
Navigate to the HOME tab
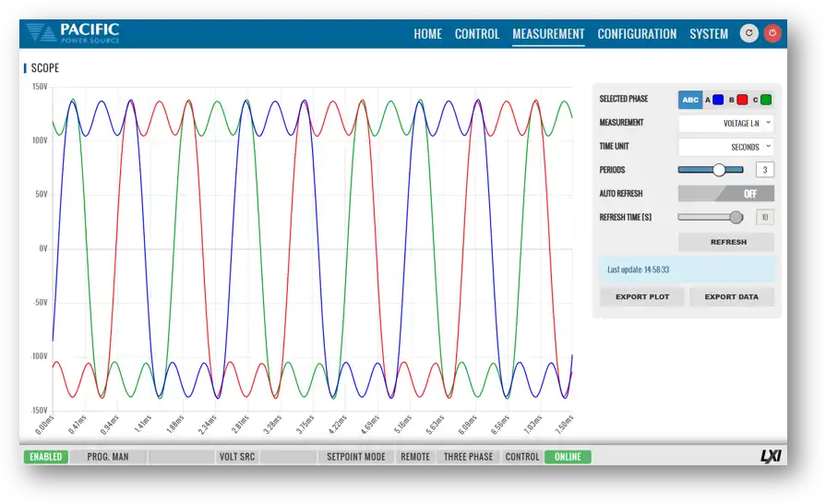[427, 34]
